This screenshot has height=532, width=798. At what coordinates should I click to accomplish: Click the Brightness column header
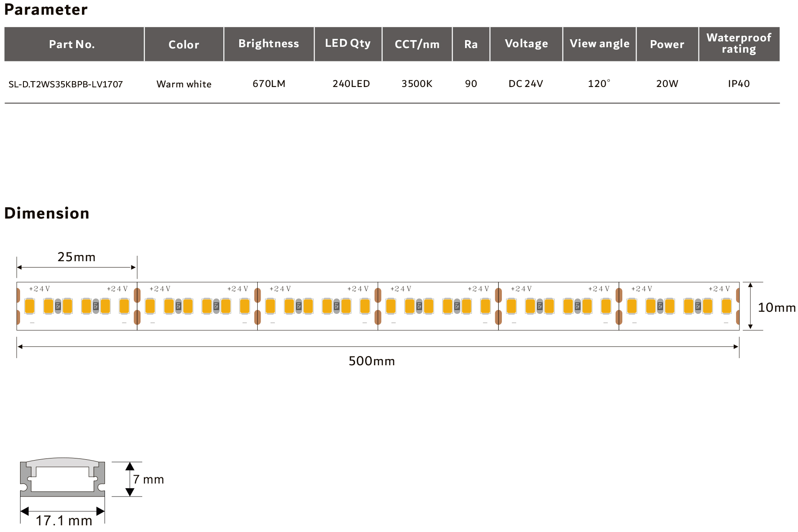269,44
